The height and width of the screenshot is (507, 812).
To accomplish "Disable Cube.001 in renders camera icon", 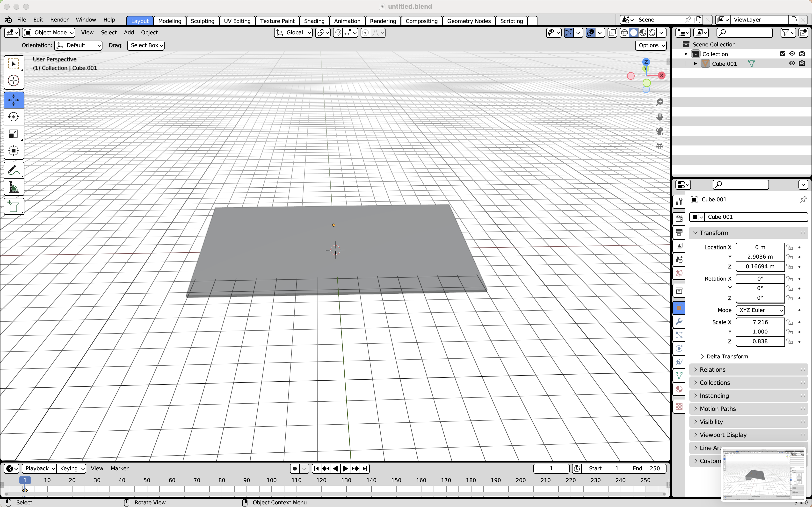I will click(802, 63).
